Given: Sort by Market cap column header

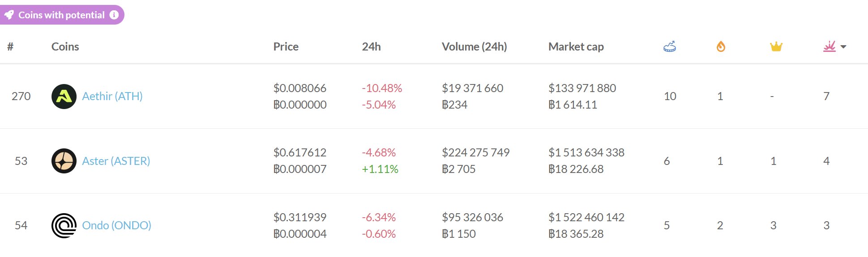Looking at the screenshot, I should click(576, 46).
